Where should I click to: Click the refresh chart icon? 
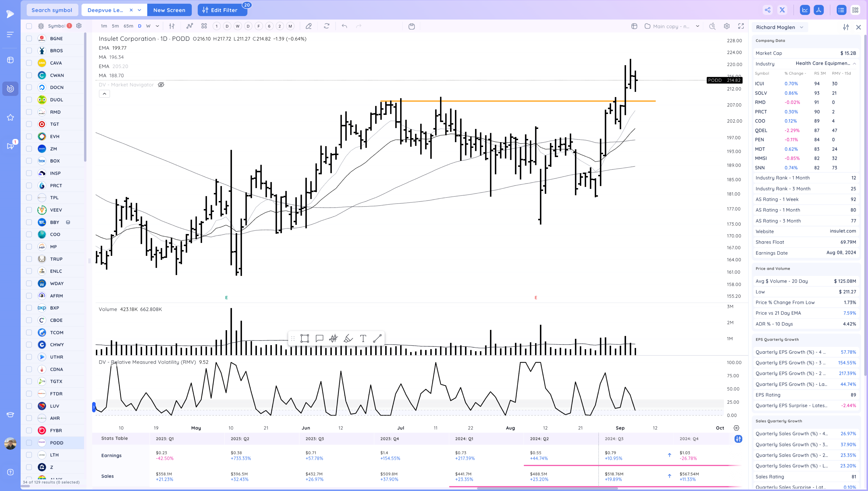(x=326, y=26)
